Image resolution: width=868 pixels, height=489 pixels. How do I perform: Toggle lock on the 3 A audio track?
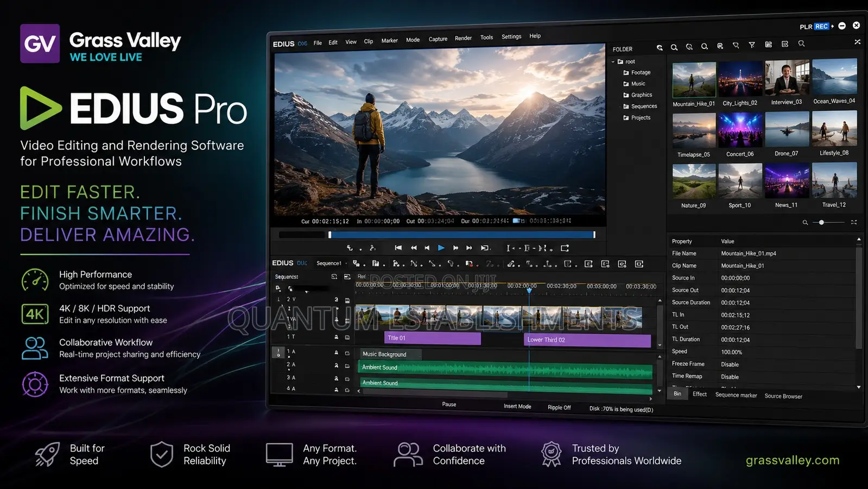pyautogui.click(x=336, y=378)
